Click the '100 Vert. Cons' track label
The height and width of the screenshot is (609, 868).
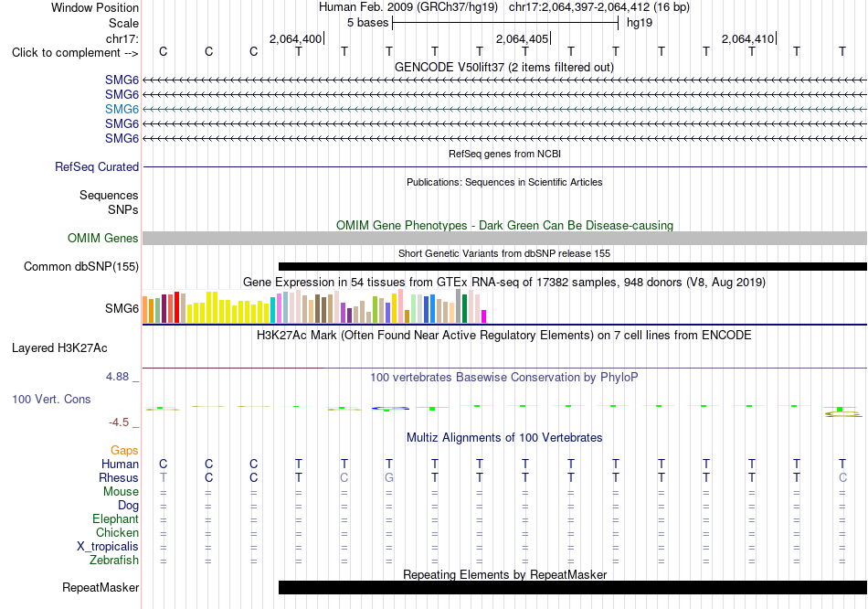51,399
